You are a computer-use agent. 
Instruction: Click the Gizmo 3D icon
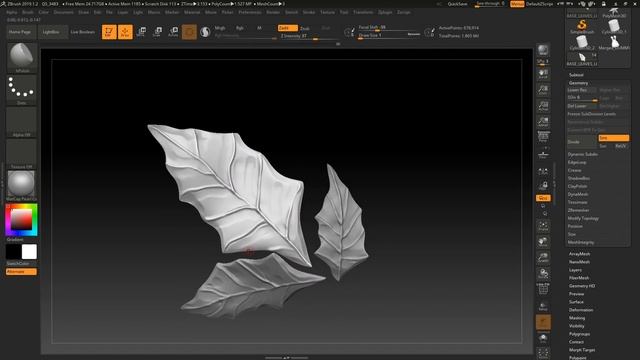[x=189, y=32]
